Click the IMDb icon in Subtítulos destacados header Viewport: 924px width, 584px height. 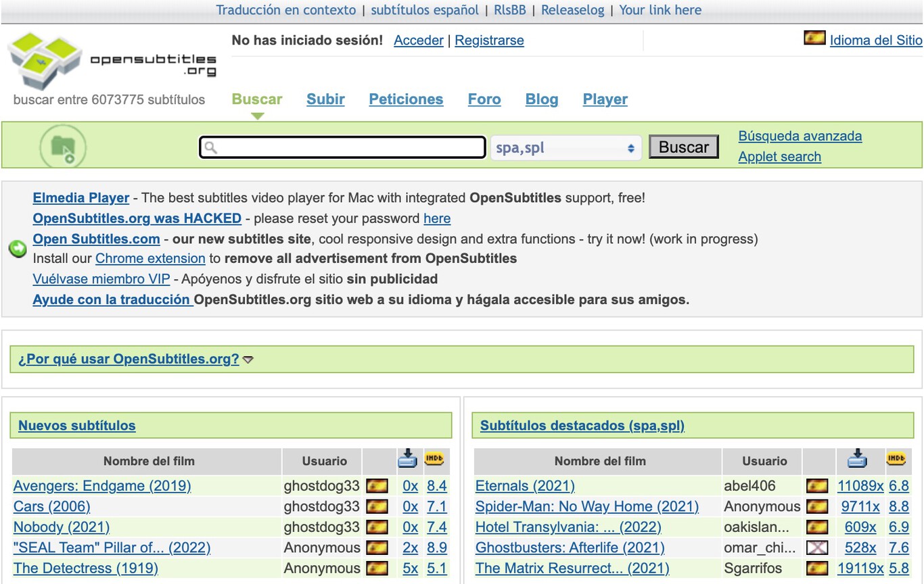point(896,459)
